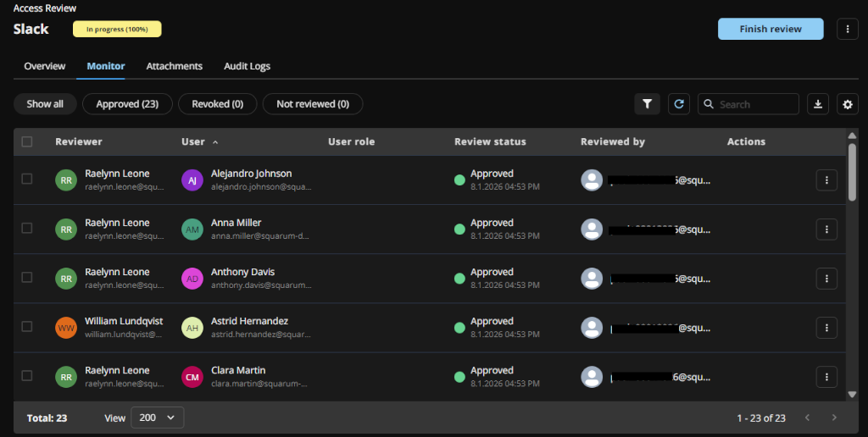Click the Slack review title
This screenshot has height=437, width=868.
coord(31,29)
